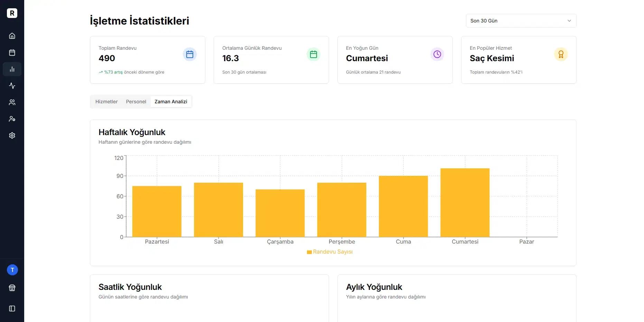The image size is (644, 322).
Task: Click the Son 30 gün ortalaması caption
Action: pos(244,72)
